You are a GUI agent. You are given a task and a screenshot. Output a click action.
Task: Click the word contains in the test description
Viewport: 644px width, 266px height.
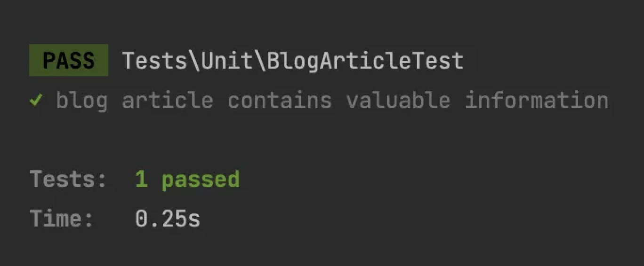point(280,101)
